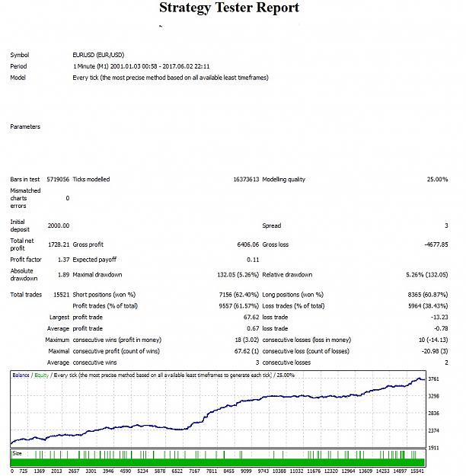Select consecutive wins value 18 (3.02)
Viewport: 466px width, 476px height.
(x=247, y=340)
